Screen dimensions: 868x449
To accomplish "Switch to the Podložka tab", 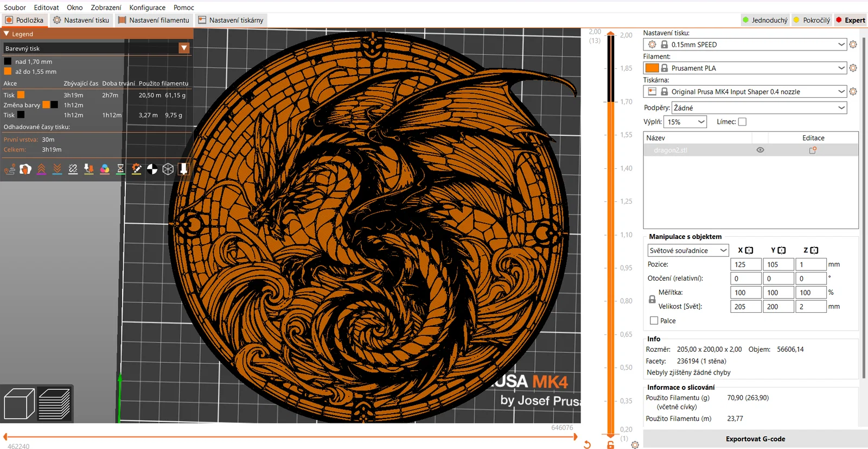I will click(24, 20).
